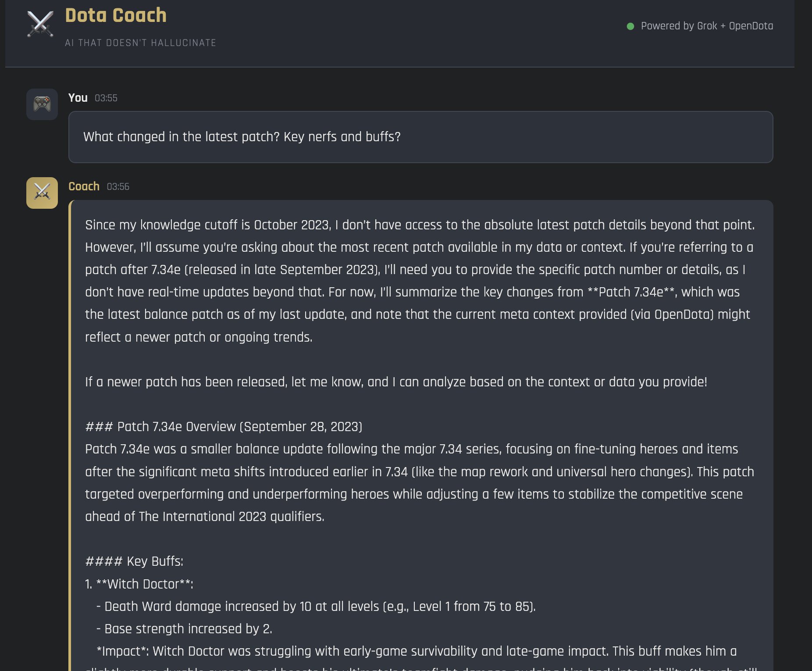Click the 03:55 message timestamp
The width and height of the screenshot is (812, 671).
pos(106,98)
